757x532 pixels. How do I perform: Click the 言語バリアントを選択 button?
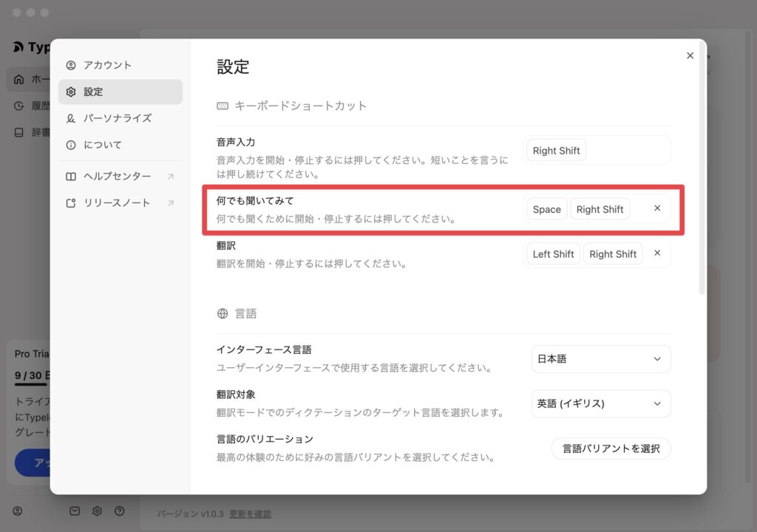pyautogui.click(x=611, y=449)
